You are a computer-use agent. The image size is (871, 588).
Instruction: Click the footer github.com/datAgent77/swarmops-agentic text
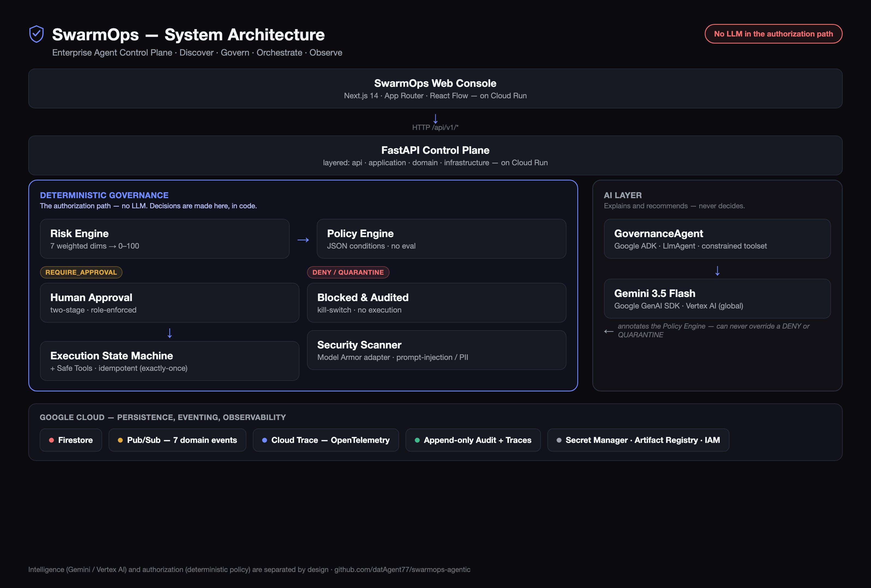[x=402, y=569]
